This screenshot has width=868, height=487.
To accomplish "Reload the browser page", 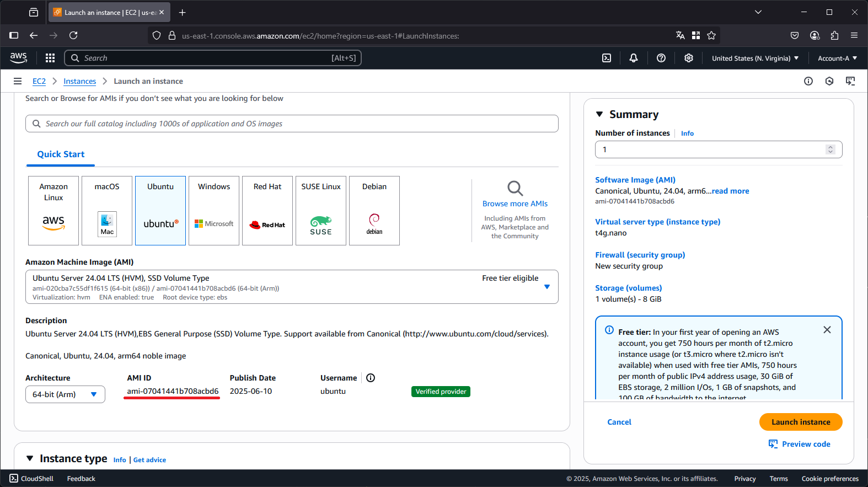I will (73, 35).
